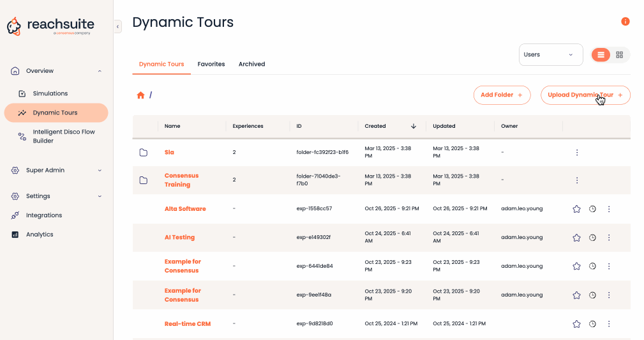This screenshot has height=340, width=644.
Task: Click the Add Folder button
Action: tap(502, 95)
